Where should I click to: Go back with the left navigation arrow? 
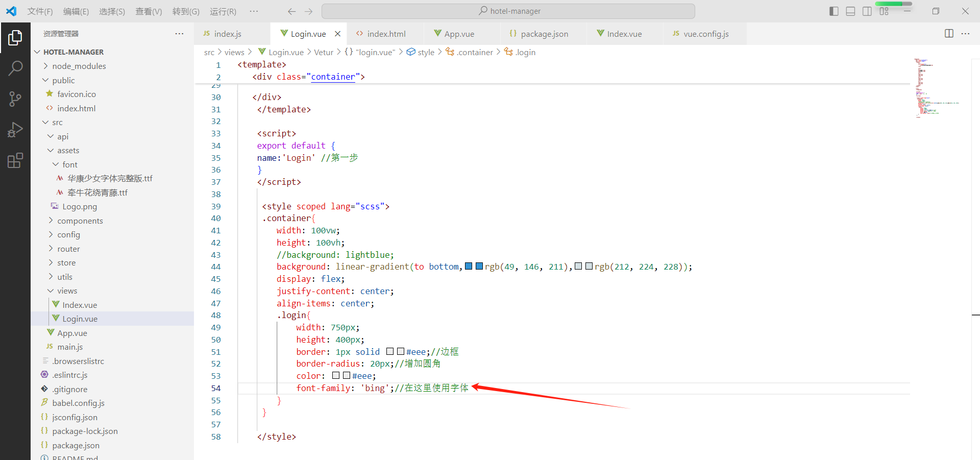(291, 11)
